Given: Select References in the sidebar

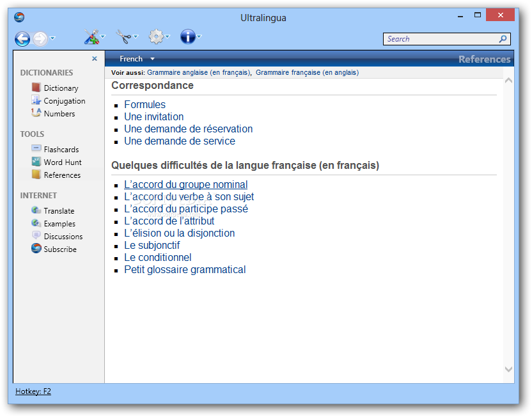Looking at the screenshot, I should [x=63, y=175].
